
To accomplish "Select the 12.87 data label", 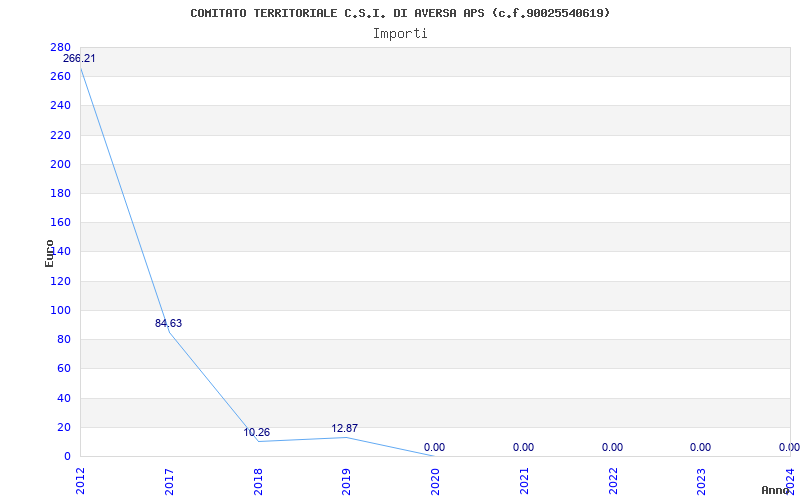I will [344, 429].
